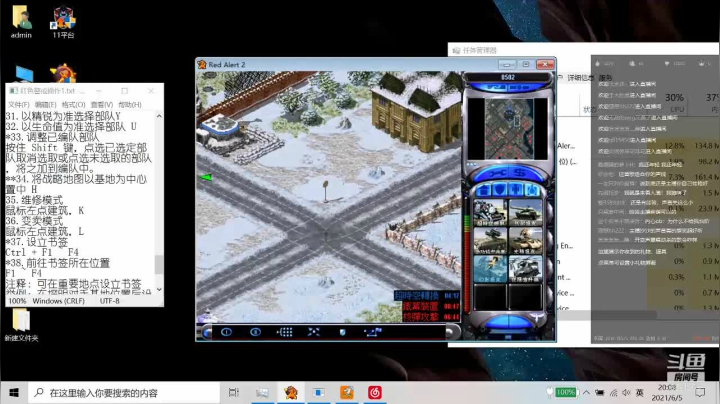
Task: Build the IFV from the build list
Action: coord(490,241)
